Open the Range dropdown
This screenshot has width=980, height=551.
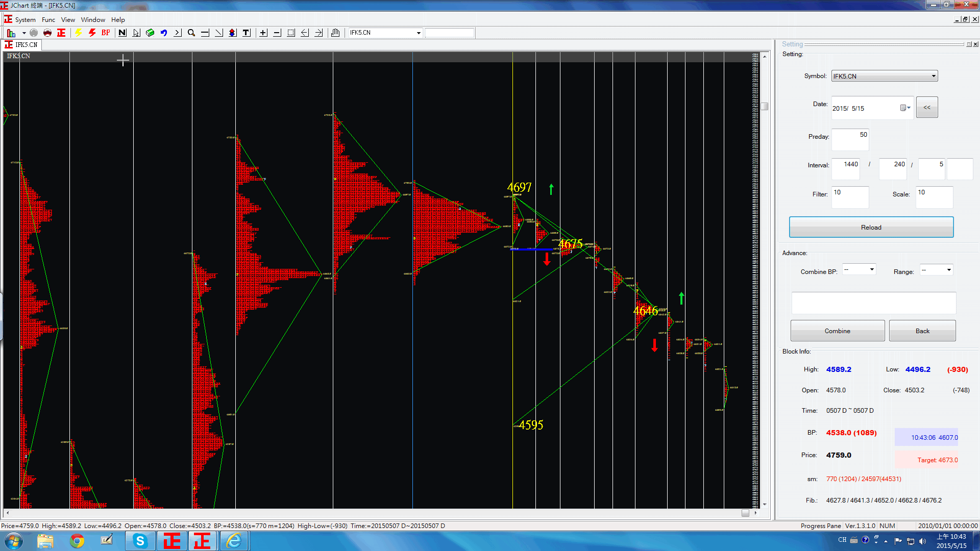(x=949, y=269)
